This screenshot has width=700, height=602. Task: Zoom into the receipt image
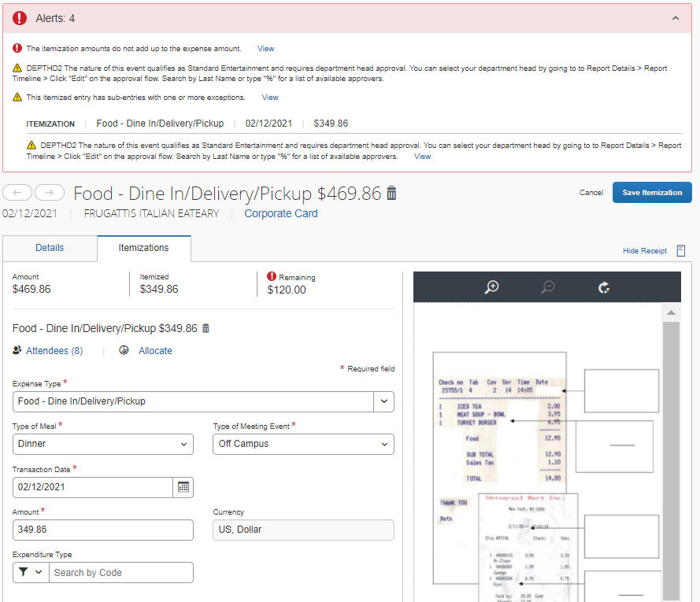coord(491,287)
